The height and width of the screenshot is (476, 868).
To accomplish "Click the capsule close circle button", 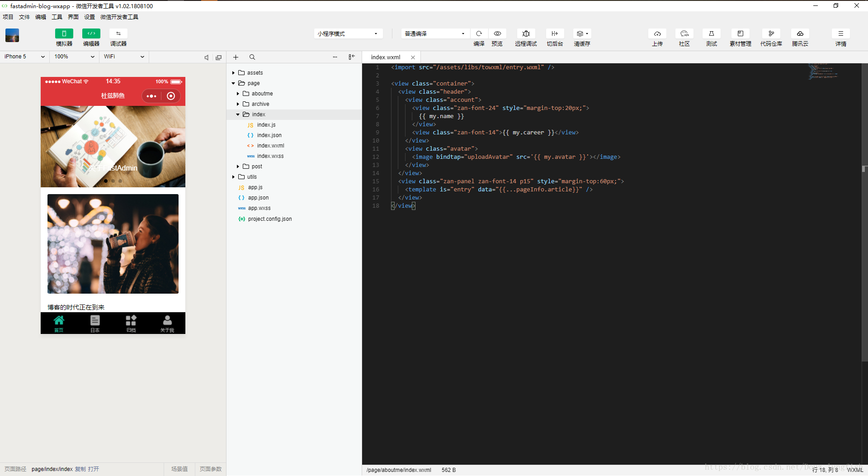I will (171, 96).
